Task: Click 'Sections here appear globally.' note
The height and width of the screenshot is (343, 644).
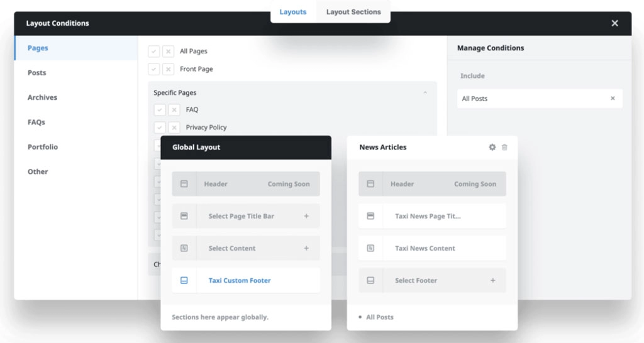Action: [x=220, y=317]
